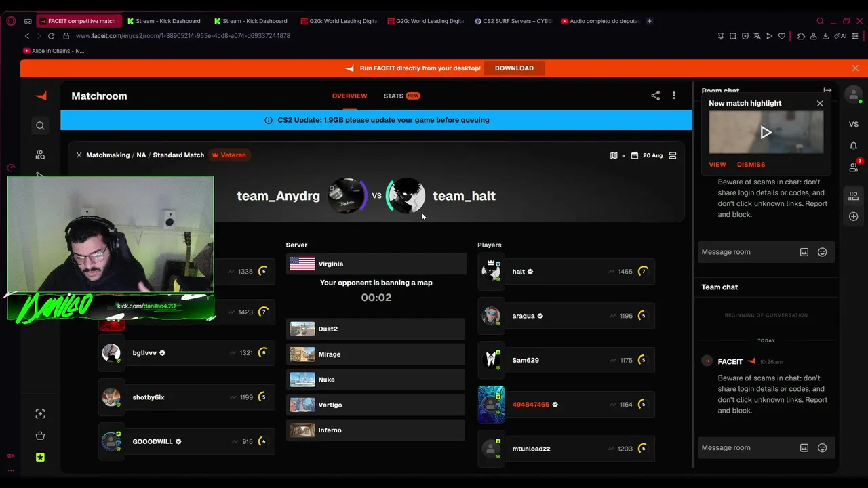The height and width of the screenshot is (488, 868).
Task: Click the DOWNLOAD button in orange banner
Action: tap(514, 68)
